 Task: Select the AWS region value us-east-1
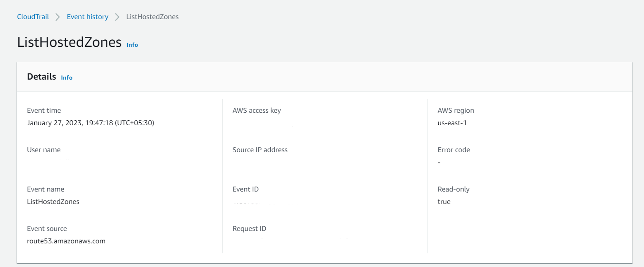pyautogui.click(x=452, y=123)
